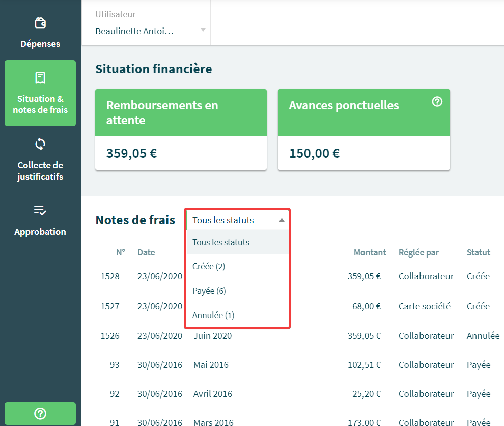The width and height of the screenshot is (504, 426).
Task: Click the Mai 2016 report name
Action: 211,365
